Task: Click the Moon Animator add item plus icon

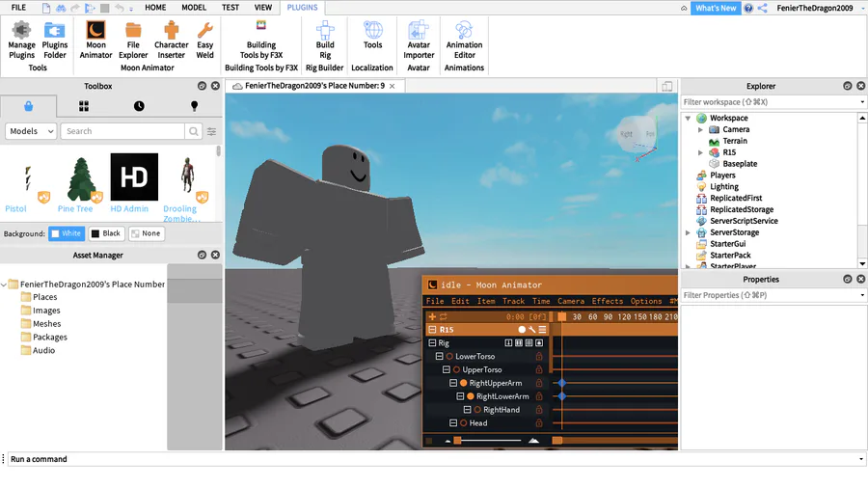Action: pos(432,316)
